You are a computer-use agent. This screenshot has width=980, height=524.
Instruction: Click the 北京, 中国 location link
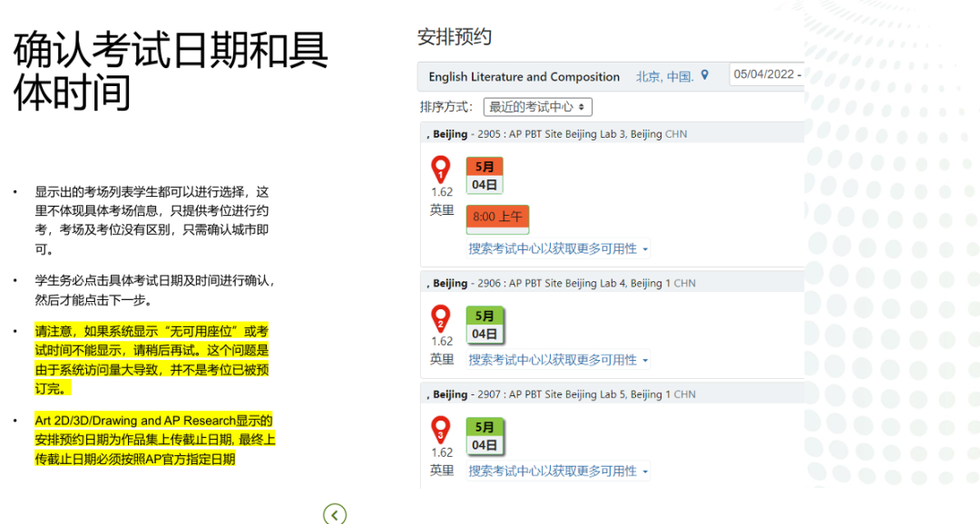pos(664,77)
